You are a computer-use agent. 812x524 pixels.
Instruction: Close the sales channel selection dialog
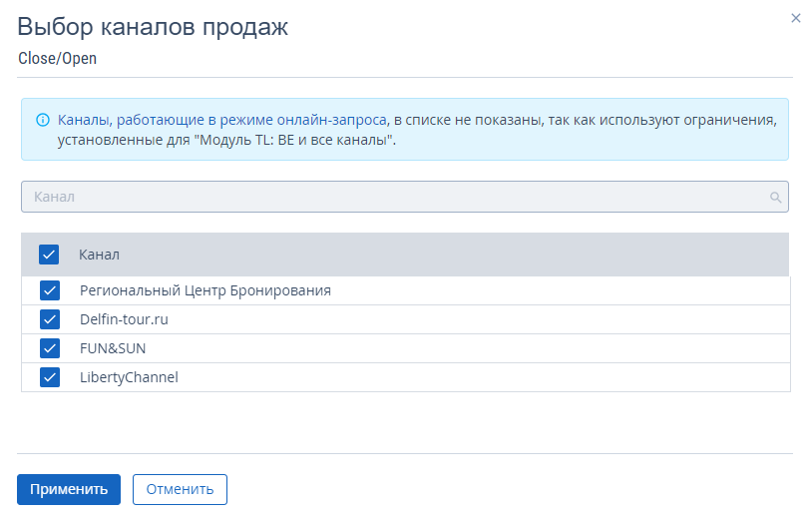coord(796,18)
